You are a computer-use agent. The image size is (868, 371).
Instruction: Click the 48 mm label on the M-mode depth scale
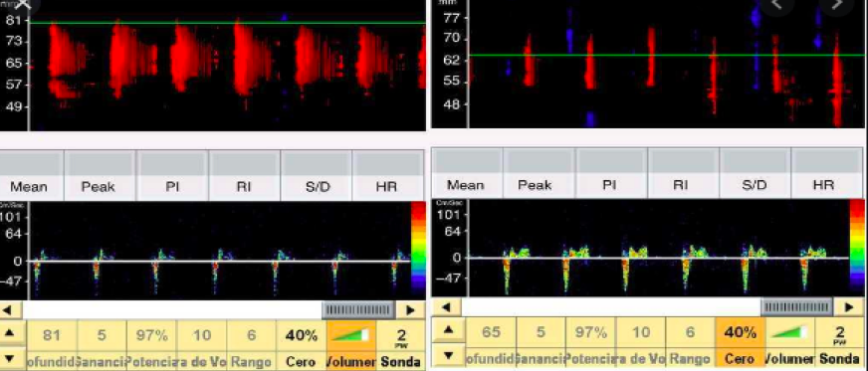click(453, 104)
